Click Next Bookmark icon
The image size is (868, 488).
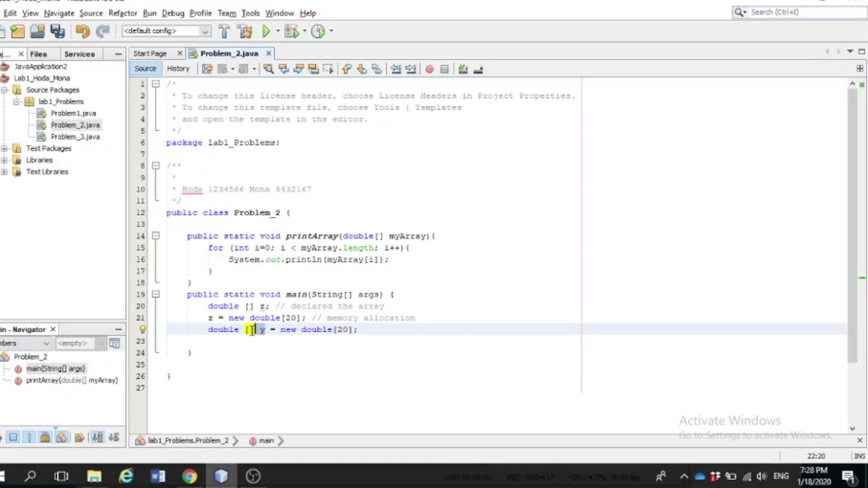(361, 69)
